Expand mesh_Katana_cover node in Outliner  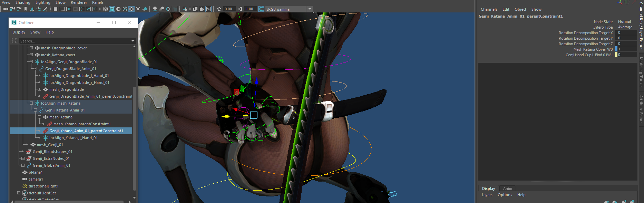click(x=31, y=55)
